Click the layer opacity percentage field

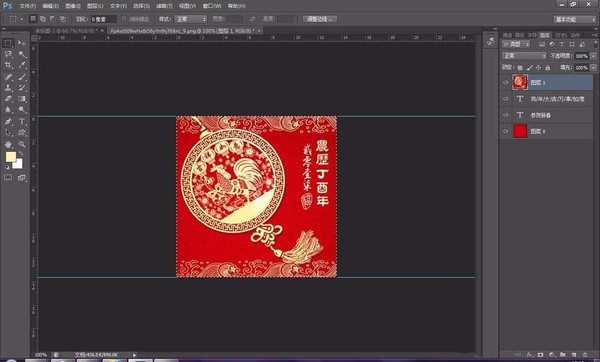(x=581, y=56)
